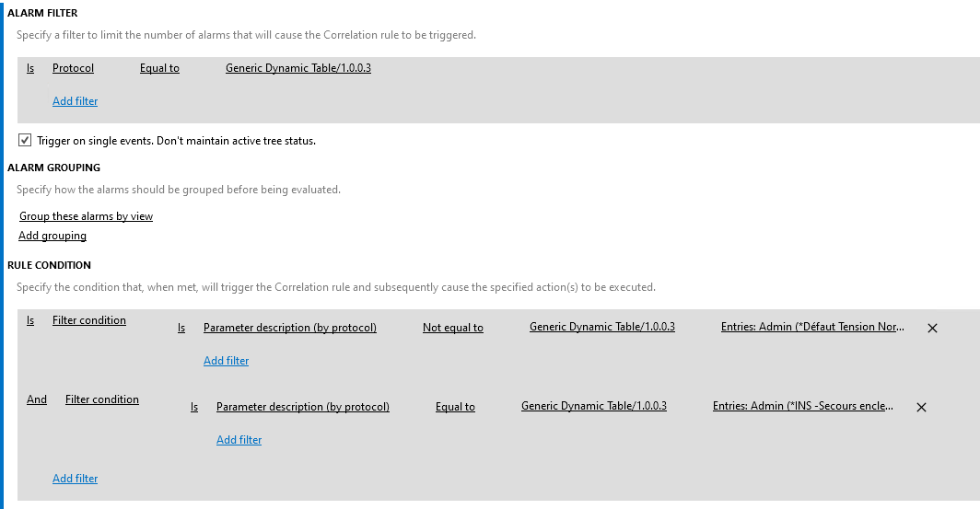The image size is (980, 509).
Task: Change the 'Equal to' operator in second condition
Action: click(x=455, y=407)
